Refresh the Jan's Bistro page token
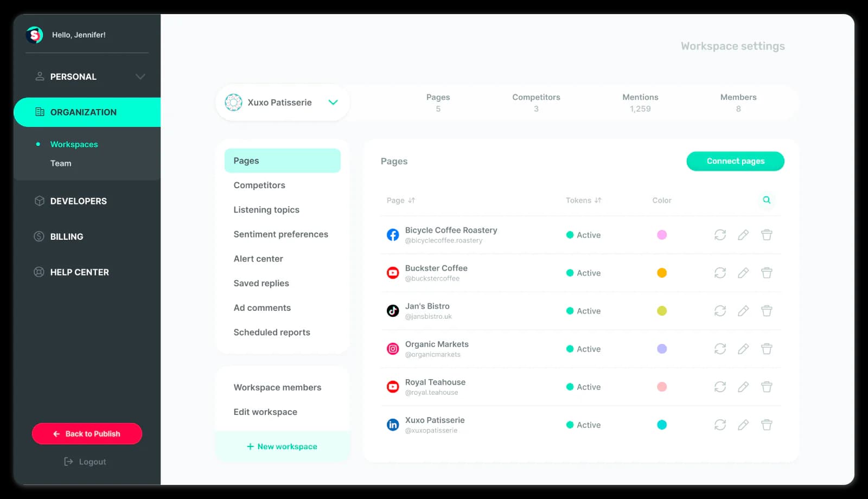This screenshot has height=499, width=868. pos(720,311)
